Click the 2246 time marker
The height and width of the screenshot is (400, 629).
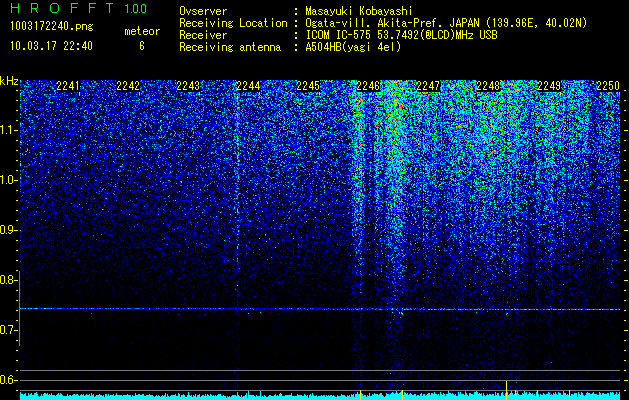coord(368,86)
